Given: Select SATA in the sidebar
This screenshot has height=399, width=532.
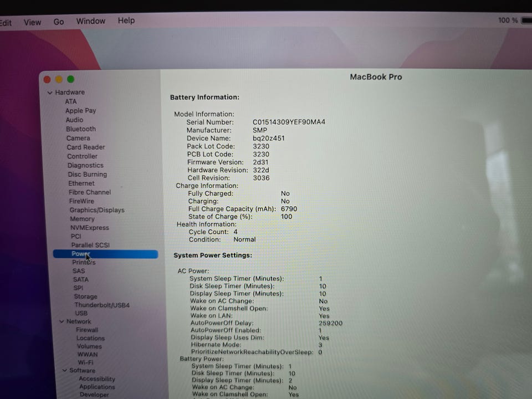Looking at the screenshot, I should [x=81, y=279].
